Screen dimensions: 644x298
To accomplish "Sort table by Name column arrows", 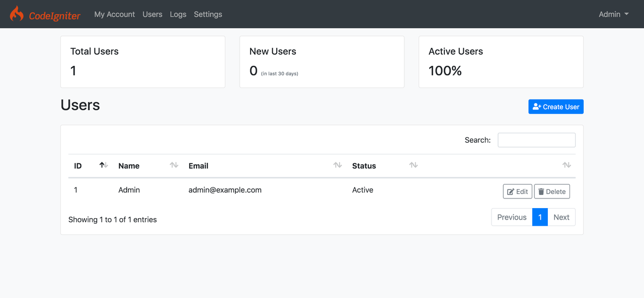I will [174, 165].
